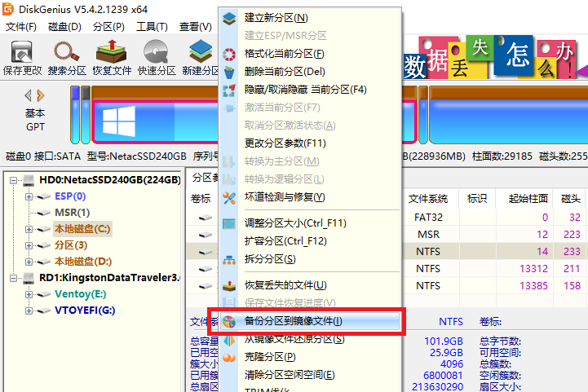Viewport: 588px width, 392px height.
Task: Select Ventoy(E:) in the disk tree
Action: [x=80, y=294]
